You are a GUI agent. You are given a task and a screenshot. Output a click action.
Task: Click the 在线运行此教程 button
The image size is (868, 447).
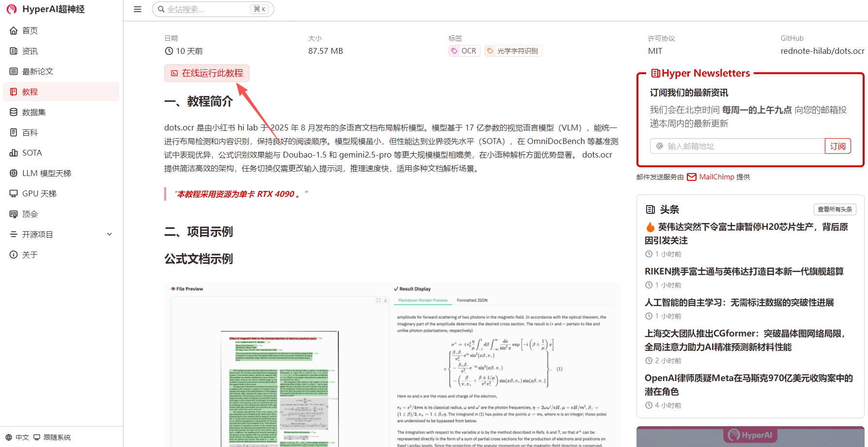pyautogui.click(x=207, y=73)
